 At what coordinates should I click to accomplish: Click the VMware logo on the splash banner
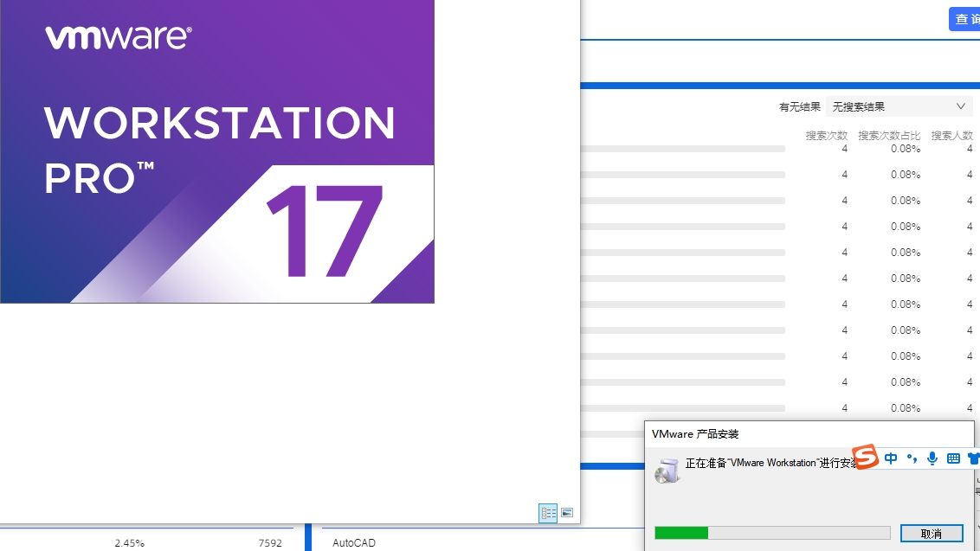(x=118, y=37)
